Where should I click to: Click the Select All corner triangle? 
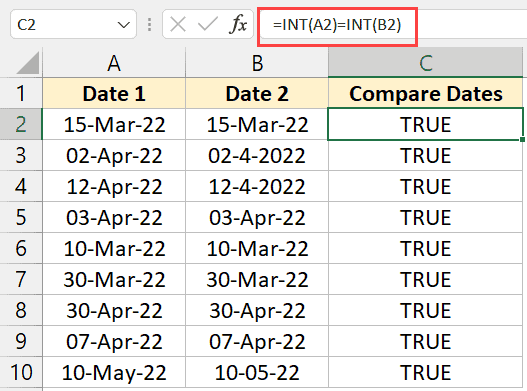tap(28, 63)
